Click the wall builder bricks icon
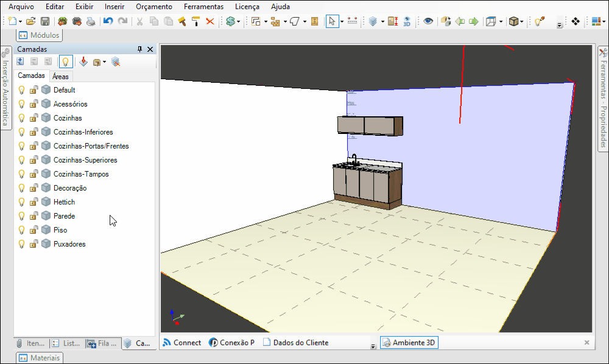The height and width of the screenshot is (364, 609). [275, 21]
